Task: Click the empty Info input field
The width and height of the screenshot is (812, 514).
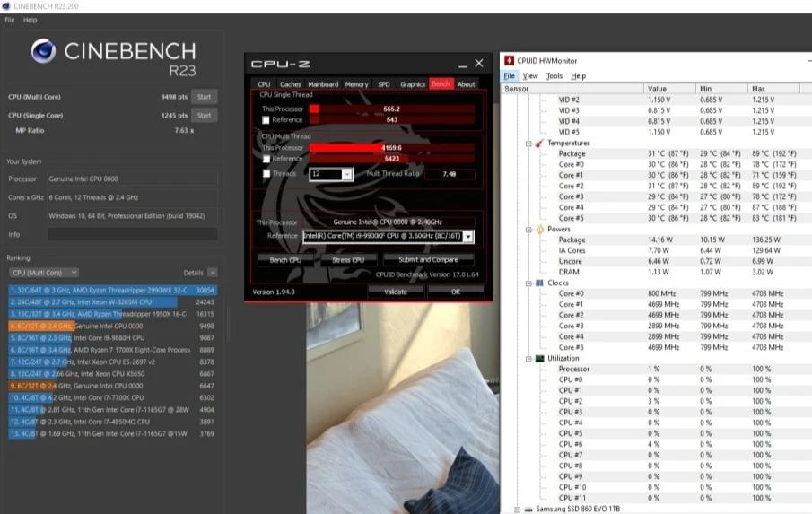Action: (x=132, y=234)
